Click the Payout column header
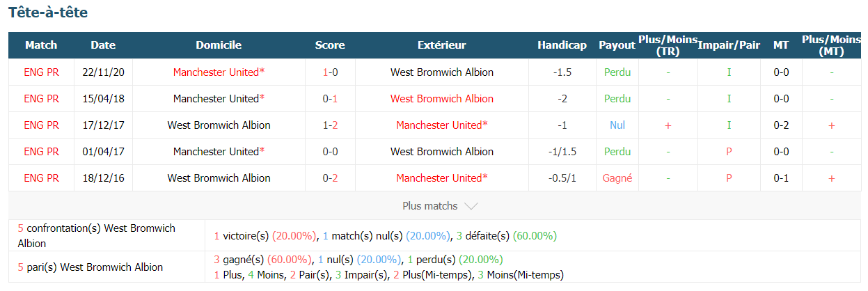This screenshot has height=291, width=868. click(x=617, y=45)
